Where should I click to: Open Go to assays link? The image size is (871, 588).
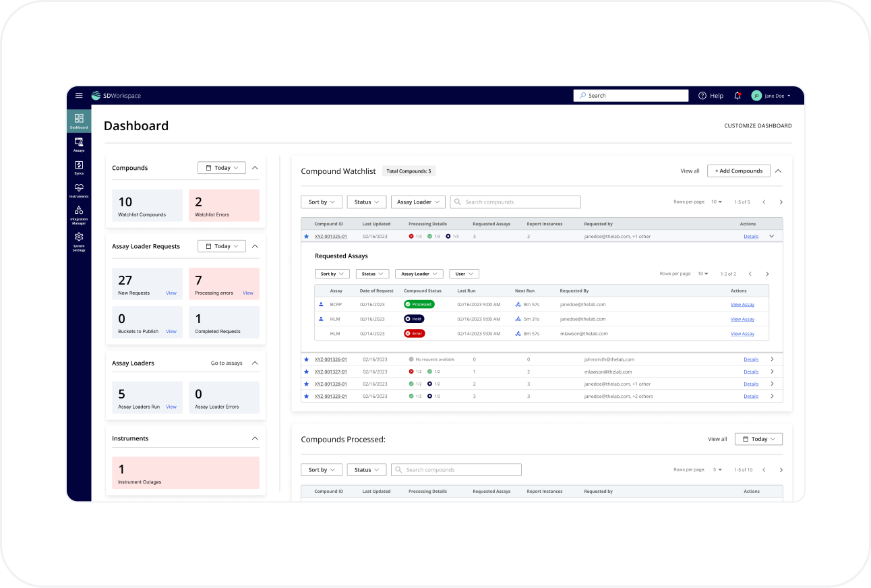[x=227, y=363]
